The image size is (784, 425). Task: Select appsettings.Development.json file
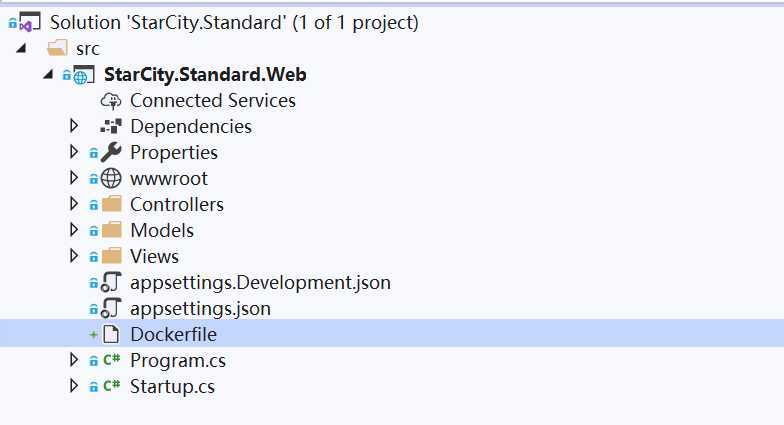[x=260, y=282]
